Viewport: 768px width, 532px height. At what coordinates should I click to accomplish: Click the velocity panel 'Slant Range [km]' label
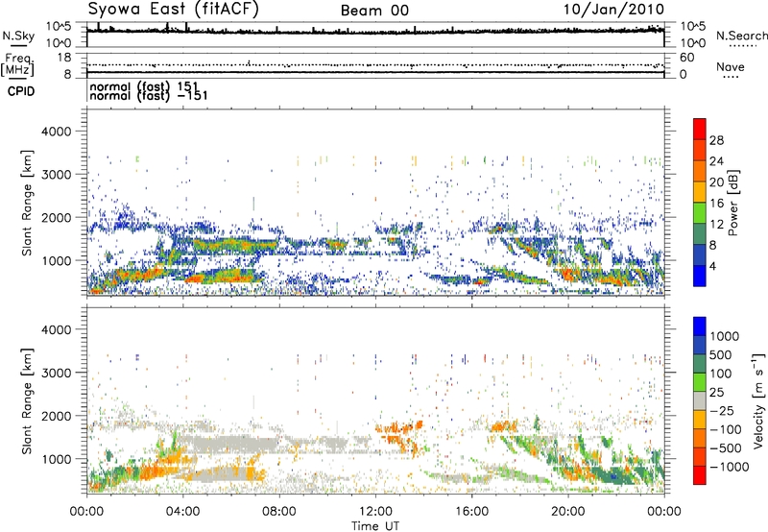click(x=27, y=400)
